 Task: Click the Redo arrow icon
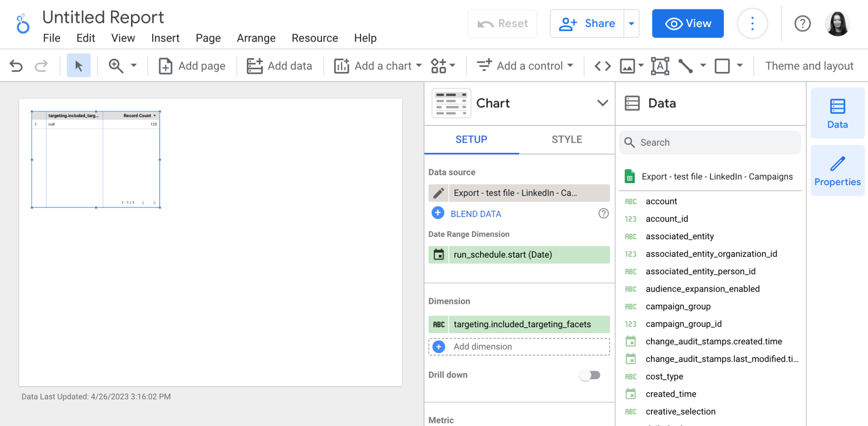tap(41, 66)
